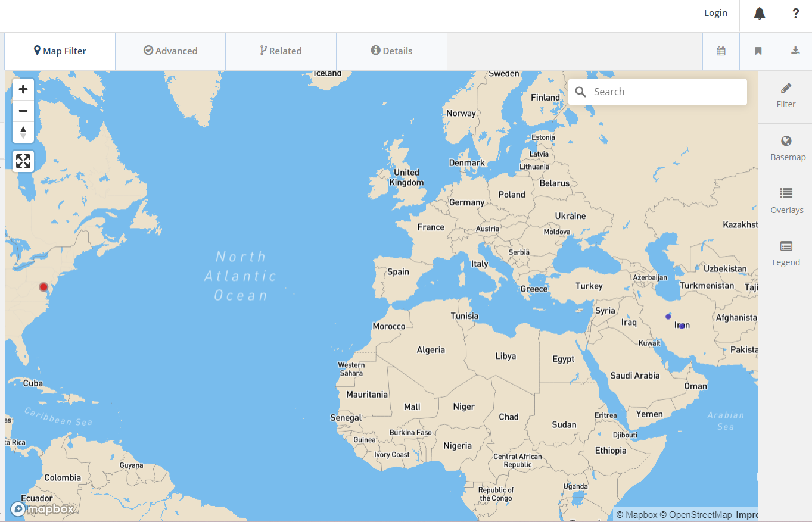Open Basemap options panel
The height and width of the screenshot is (522, 812).
point(787,148)
